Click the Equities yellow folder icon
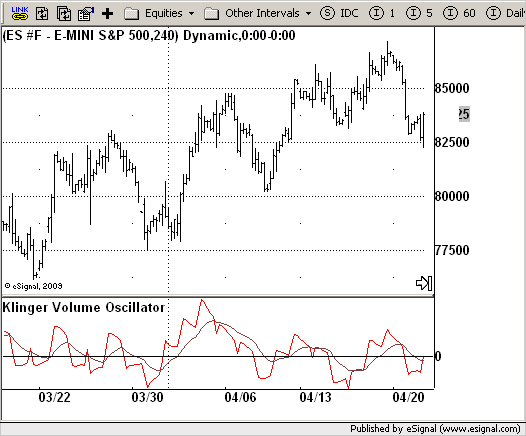 (132, 14)
